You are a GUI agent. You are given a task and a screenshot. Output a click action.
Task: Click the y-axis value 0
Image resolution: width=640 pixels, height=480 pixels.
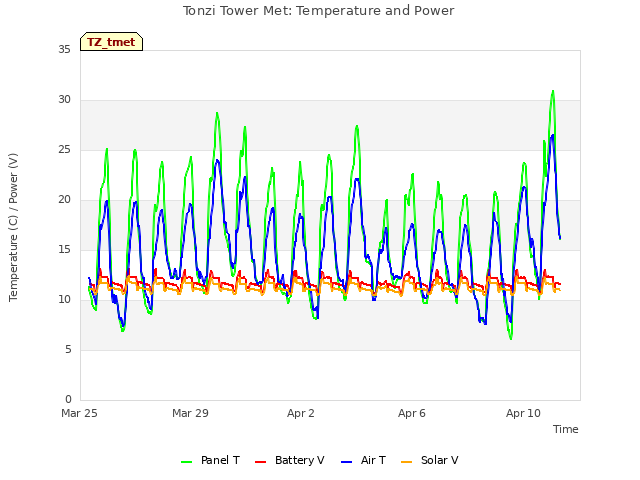68,400
